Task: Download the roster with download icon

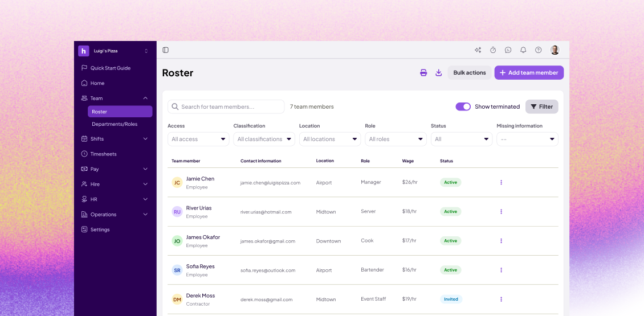Action: 439,73
